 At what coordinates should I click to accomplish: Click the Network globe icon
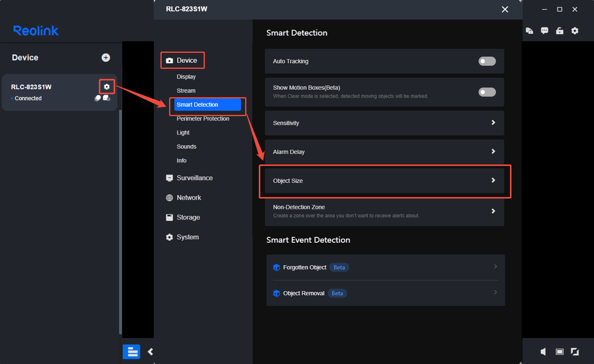169,198
